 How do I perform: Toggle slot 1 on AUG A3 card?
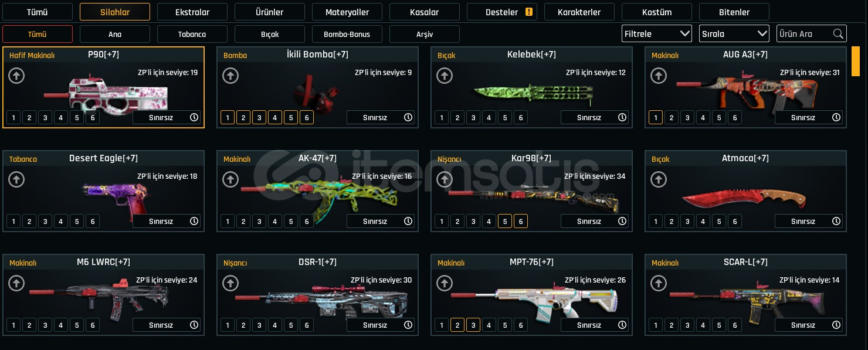[x=656, y=117]
